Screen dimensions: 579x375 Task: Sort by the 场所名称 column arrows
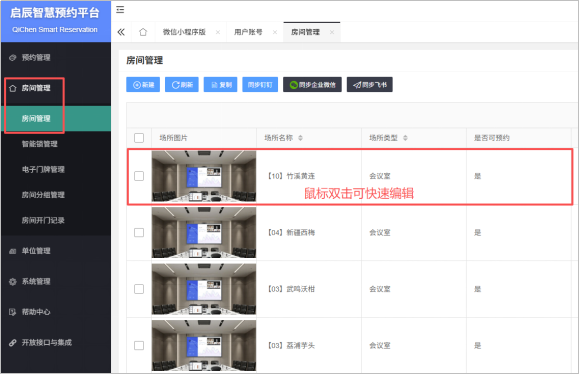pos(300,138)
